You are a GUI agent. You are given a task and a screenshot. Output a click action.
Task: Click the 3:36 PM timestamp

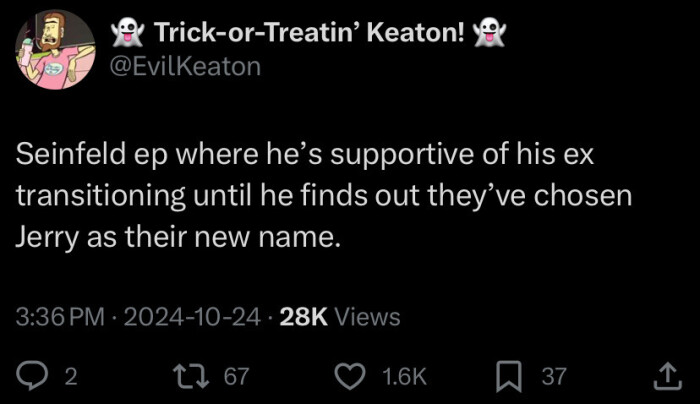tap(60, 317)
